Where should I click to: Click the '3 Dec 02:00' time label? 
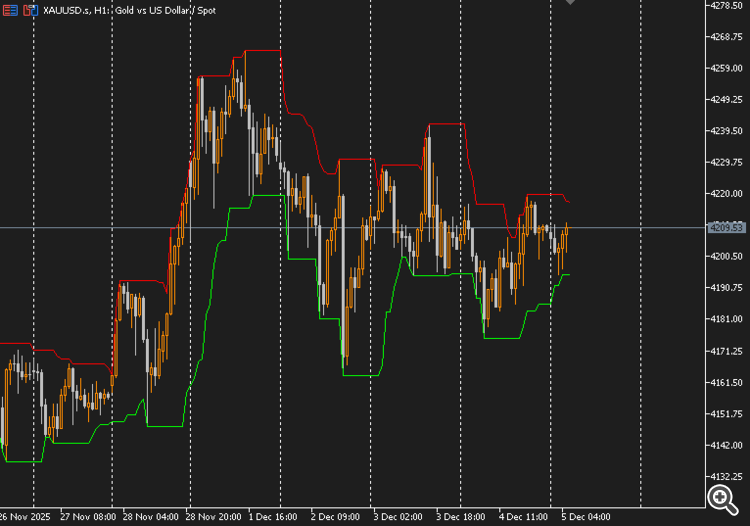[398, 517]
